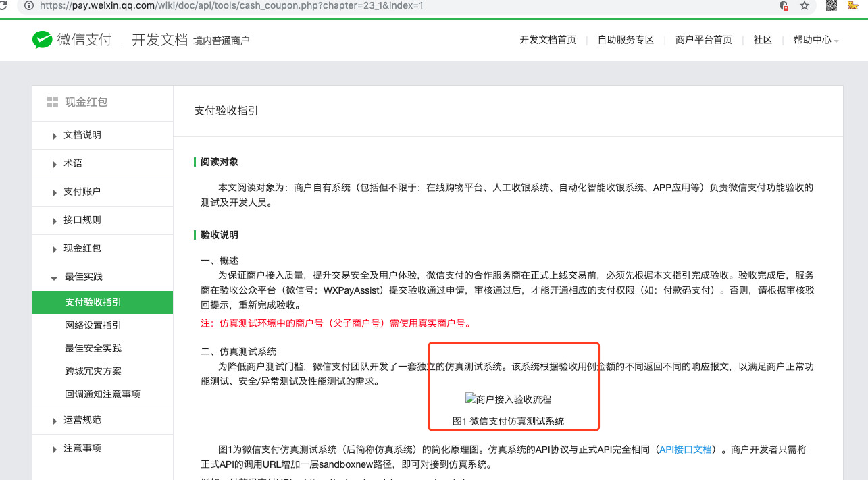
Task: Go to 开发文档首页 in top navigation
Action: point(548,40)
